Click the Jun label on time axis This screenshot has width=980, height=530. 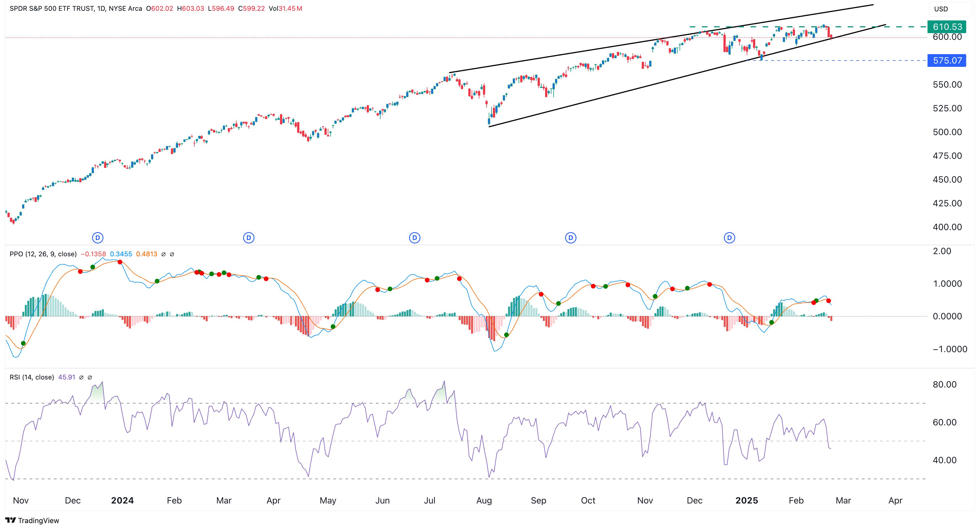pyautogui.click(x=382, y=501)
